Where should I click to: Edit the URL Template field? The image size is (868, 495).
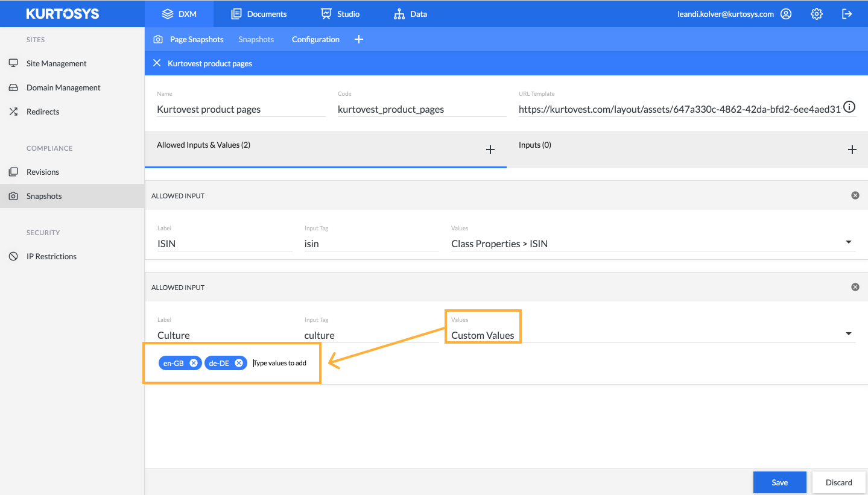tap(680, 109)
